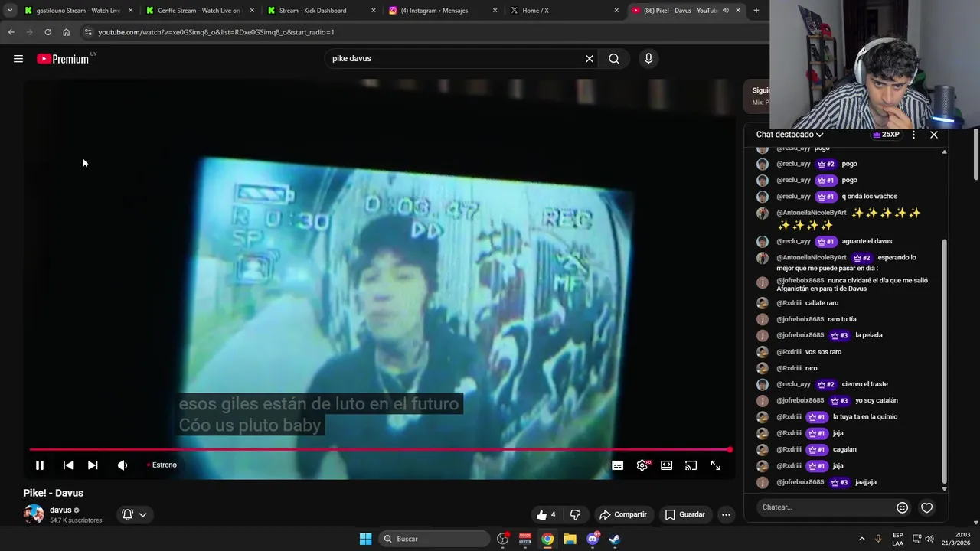Open File Explorer from the taskbar

click(x=570, y=539)
